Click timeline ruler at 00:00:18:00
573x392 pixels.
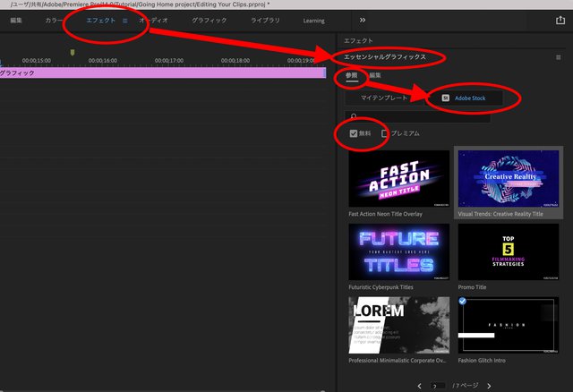click(x=235, y=61)
